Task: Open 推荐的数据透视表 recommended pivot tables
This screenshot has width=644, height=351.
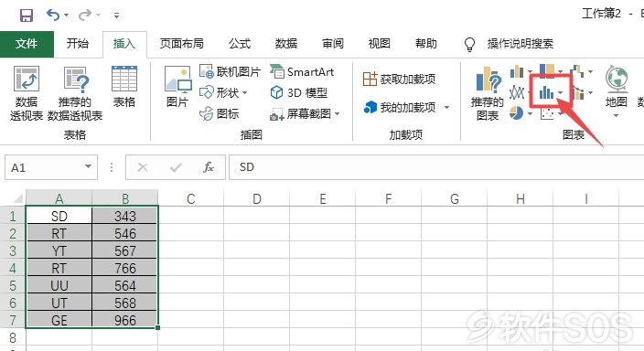Action: click(75, 93)
